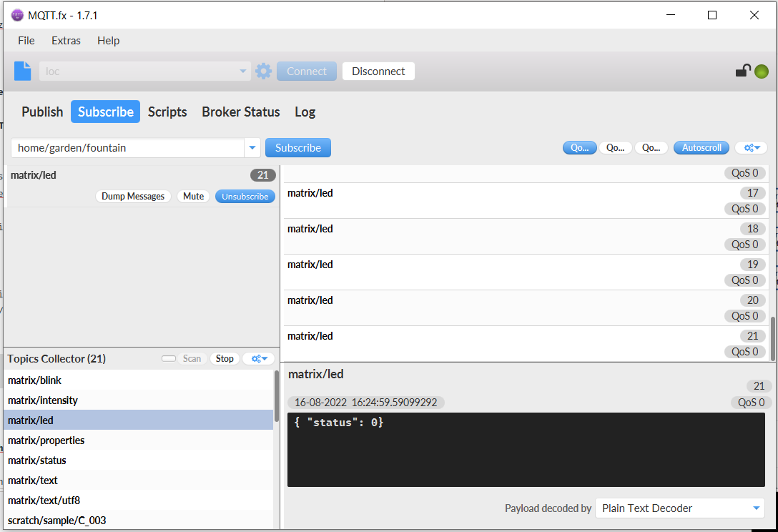The height and width of the screenshot is (532, 778).
Task: Open the Extras menu
Action: (x=66, y=41)
